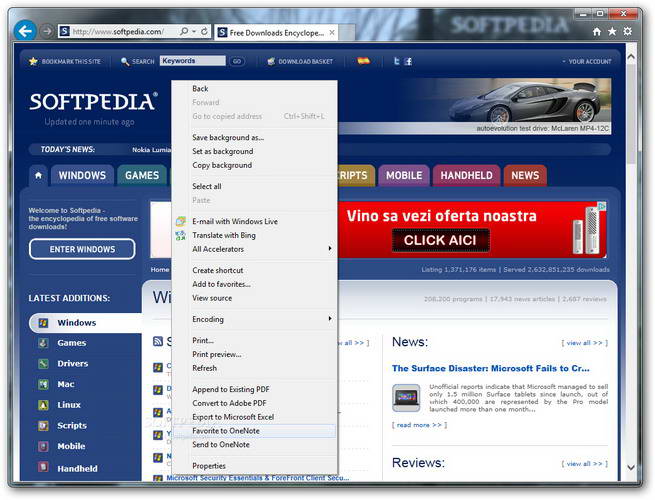Open the address bar dropdown arrow
This screenshot has width=655, height=500.
[194, 32]
